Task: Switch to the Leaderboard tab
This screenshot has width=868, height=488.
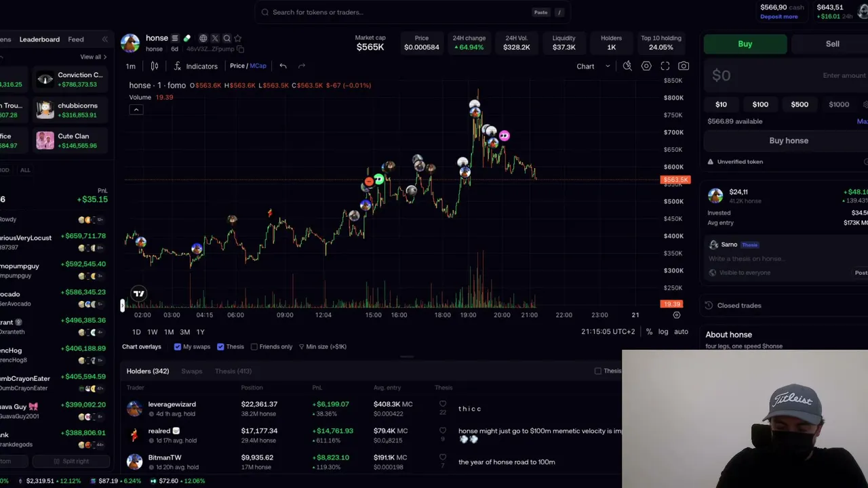Action: pyautogui.click(x=39, y=39)
